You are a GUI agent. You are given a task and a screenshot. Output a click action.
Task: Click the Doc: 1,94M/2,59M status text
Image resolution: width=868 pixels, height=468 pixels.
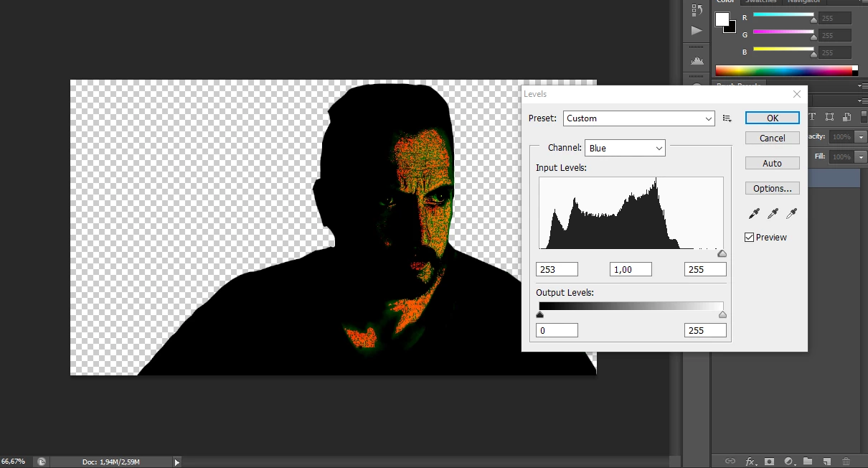111,462
